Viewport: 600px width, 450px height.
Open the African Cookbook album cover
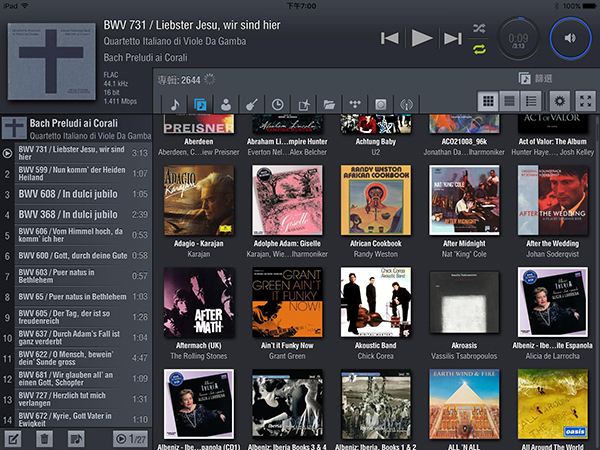pos(376,200)
